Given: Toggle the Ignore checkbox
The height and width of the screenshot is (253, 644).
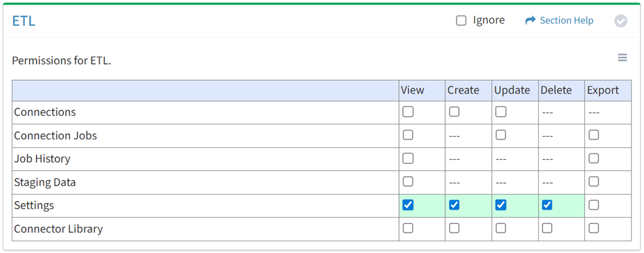Looking at the screenshot, I should pos(461,21).
